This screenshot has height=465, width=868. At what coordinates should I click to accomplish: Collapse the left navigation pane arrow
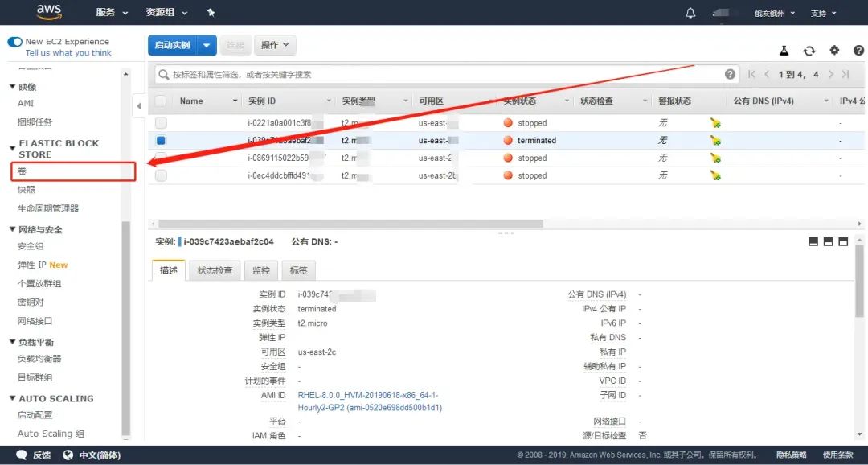139,106
